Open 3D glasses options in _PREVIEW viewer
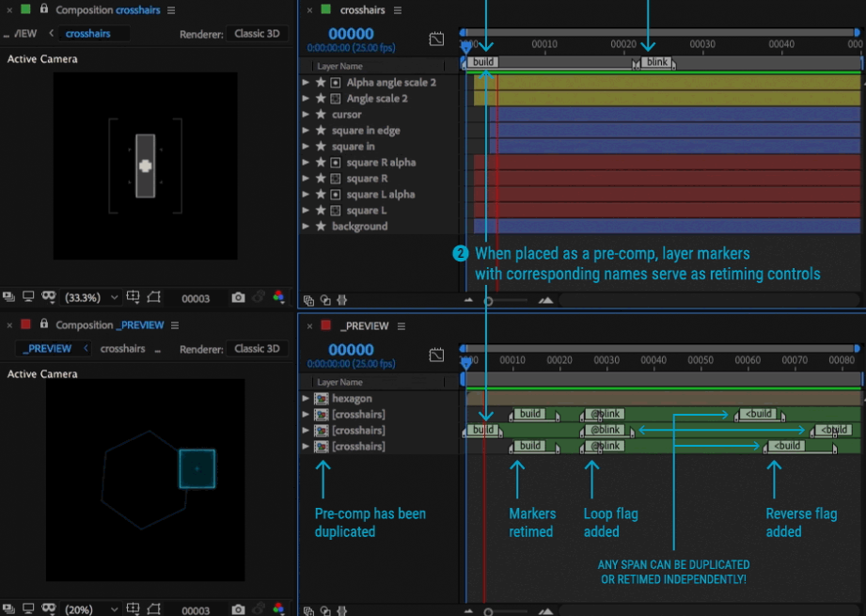 tap(49, 608)
